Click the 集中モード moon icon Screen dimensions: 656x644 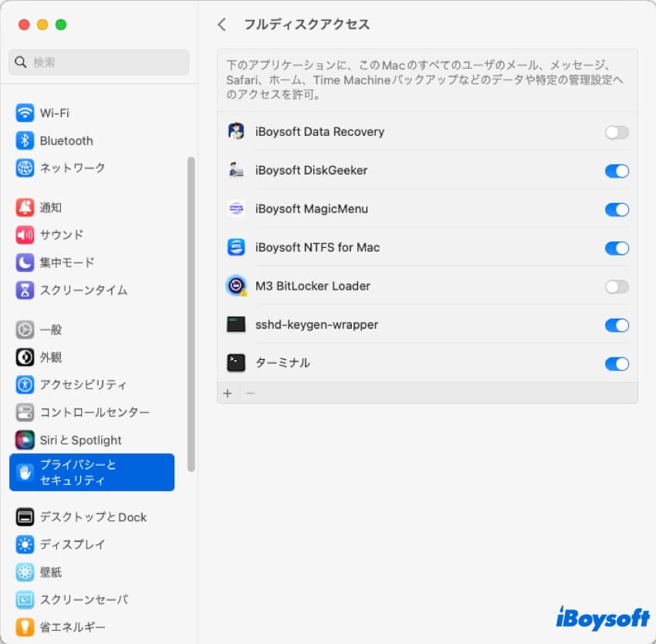pyautogui.click(x=25, y=263)
